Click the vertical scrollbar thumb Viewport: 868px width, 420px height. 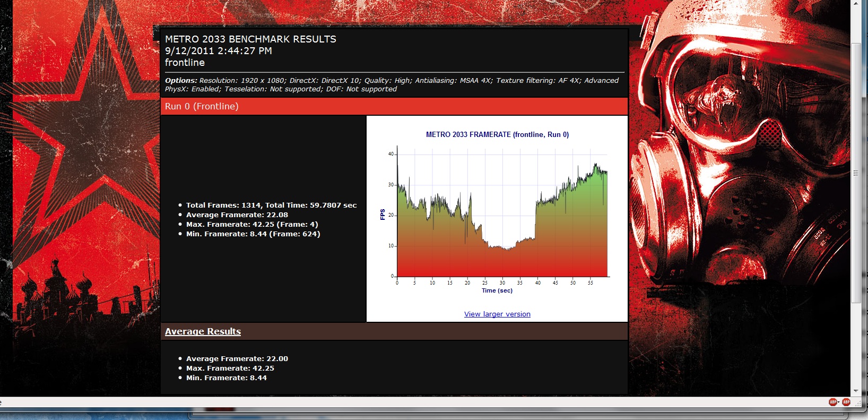tap(856, 173)
